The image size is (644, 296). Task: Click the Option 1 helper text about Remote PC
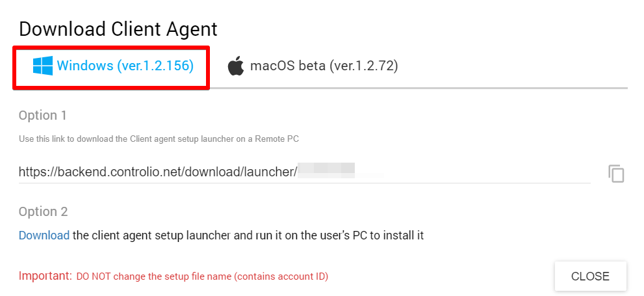(159, 139)
